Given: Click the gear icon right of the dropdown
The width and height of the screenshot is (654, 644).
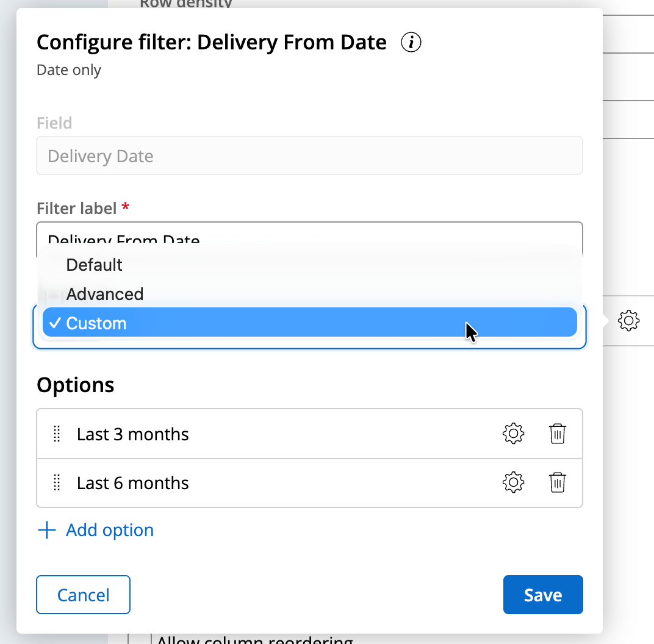Looking at the screenshot, I should point(628,321).
